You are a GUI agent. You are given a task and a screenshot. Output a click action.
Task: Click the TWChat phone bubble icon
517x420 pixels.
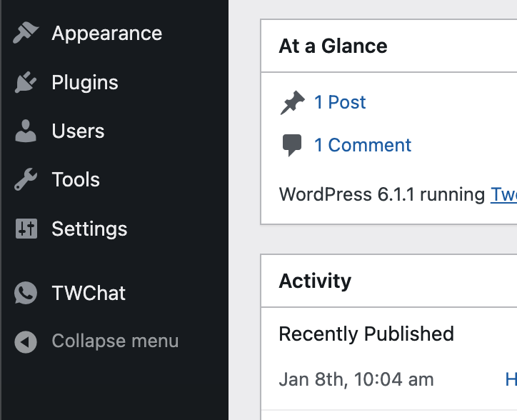click(x=26, y=293)
